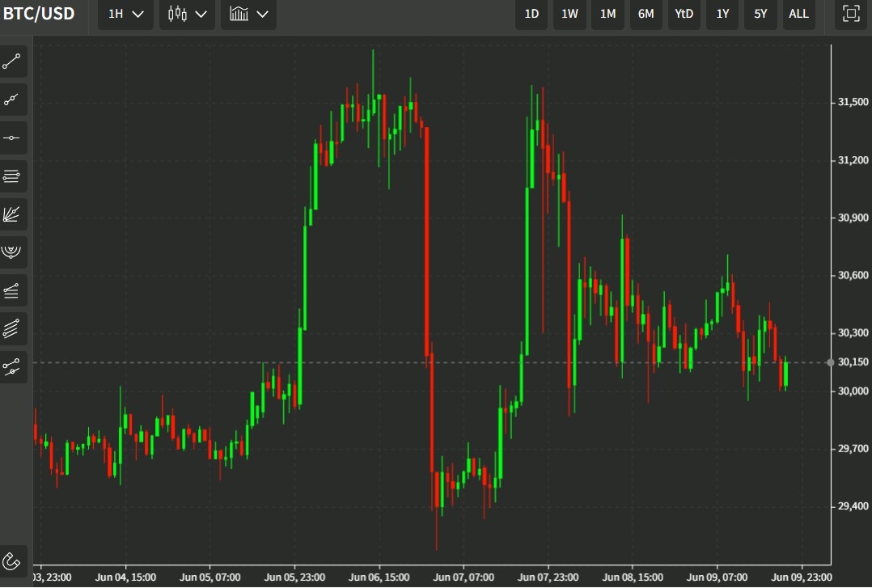Viewport: 872px width, 588px height.
Task: Click the 29,700 price axis label
Action: click(x=853, y=448)
